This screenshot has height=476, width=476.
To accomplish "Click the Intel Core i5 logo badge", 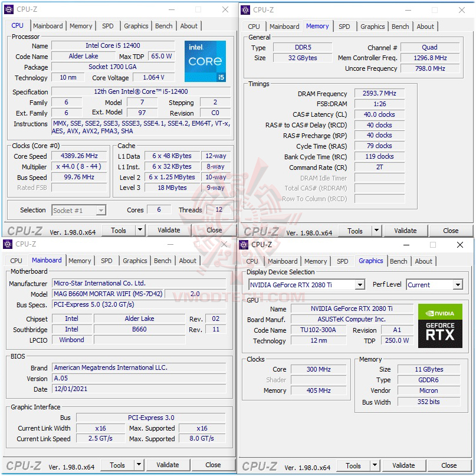I will 205,61.
